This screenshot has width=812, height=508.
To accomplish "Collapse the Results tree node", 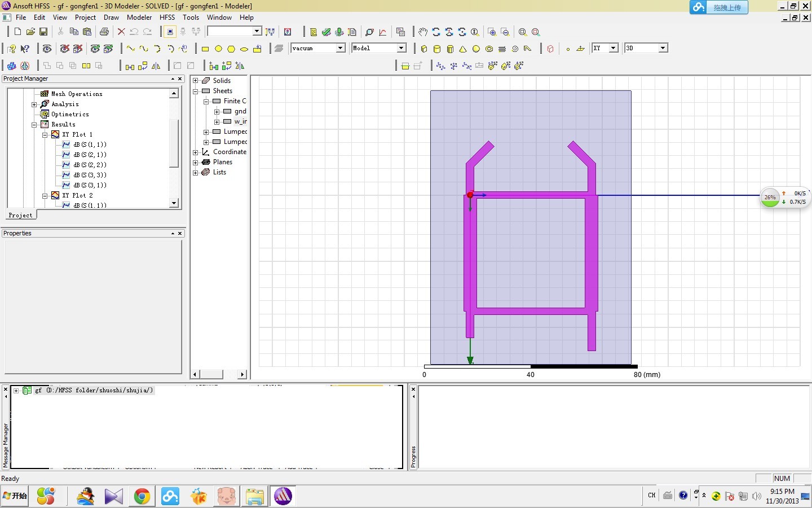I will [34, 125].
